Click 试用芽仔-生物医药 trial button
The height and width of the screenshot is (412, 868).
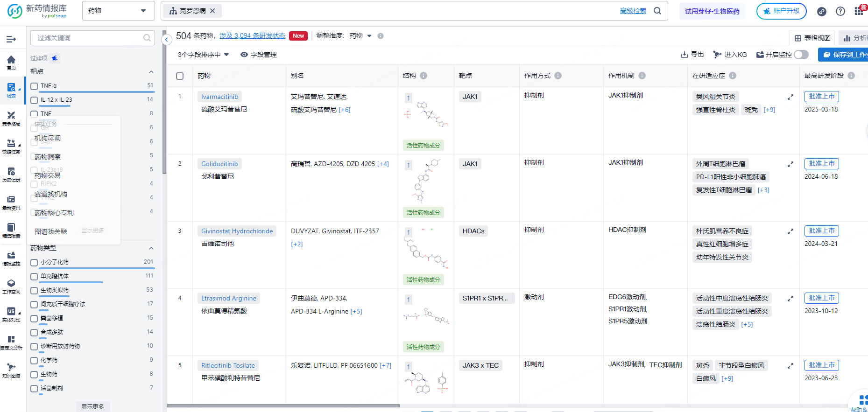(x=712, y=11)
